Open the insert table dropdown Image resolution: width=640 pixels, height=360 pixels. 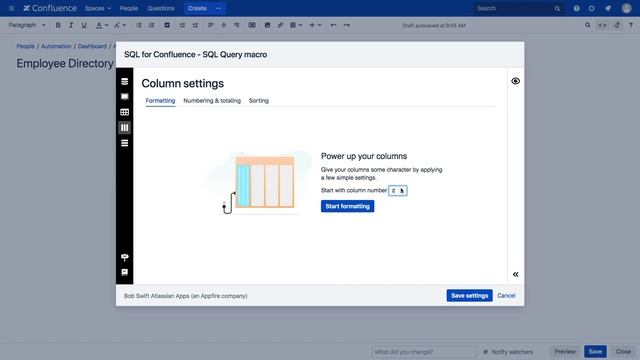[x=296, y=25]
